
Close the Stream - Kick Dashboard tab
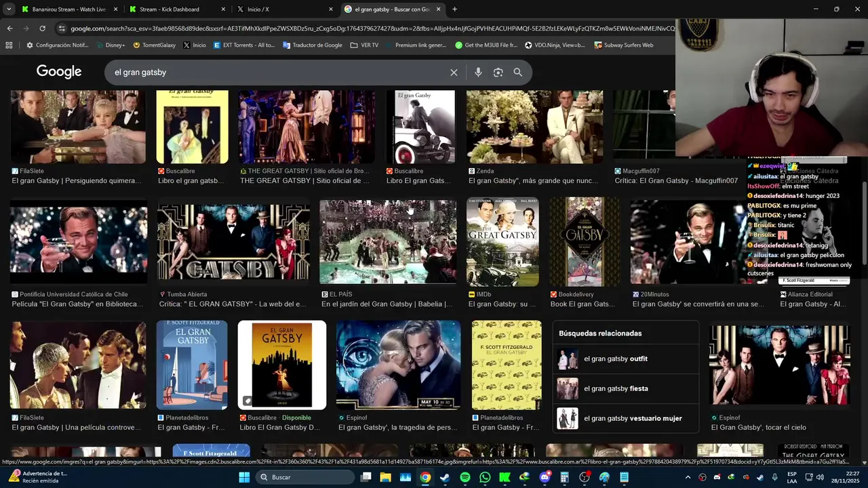(223, 9)
